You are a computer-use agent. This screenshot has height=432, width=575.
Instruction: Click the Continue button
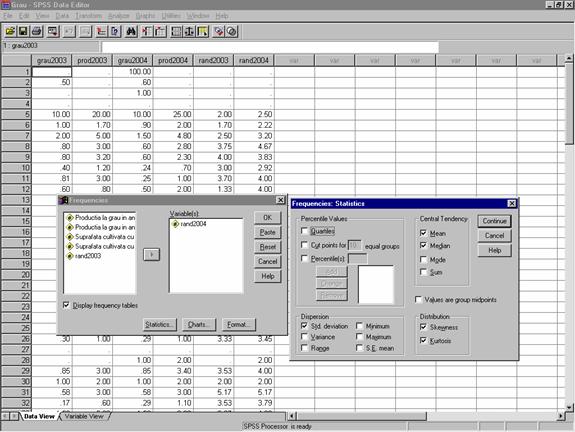coord(494,221)
